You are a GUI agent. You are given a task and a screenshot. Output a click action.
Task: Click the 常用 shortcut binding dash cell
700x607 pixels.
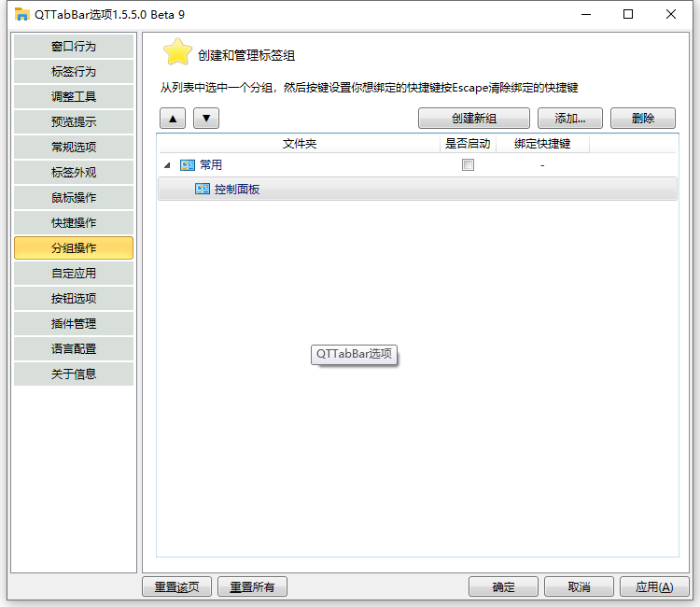542,165
